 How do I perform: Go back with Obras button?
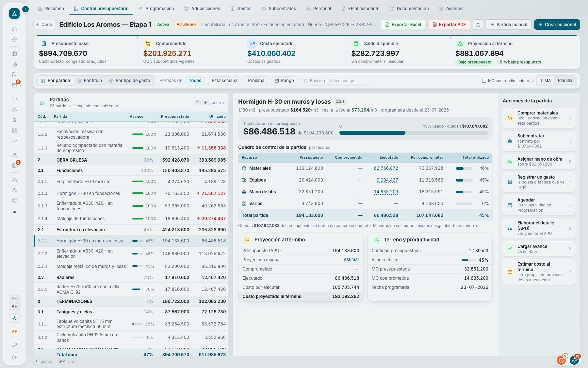(44, 25)
